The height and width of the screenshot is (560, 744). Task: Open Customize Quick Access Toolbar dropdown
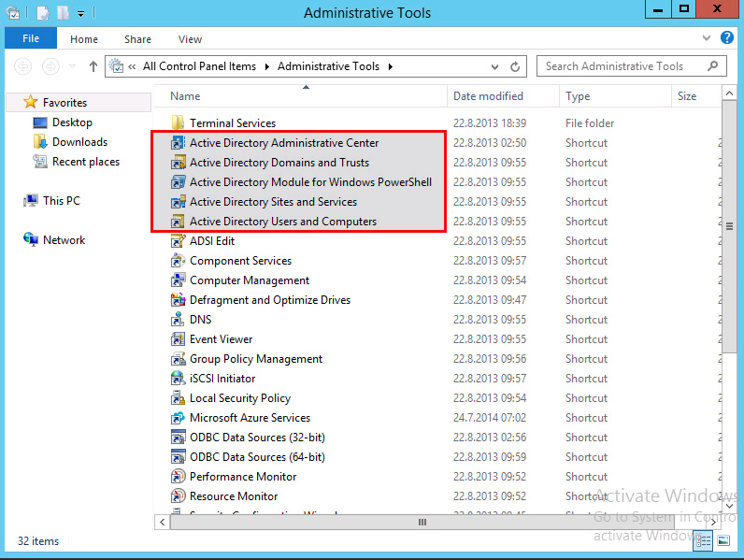(81, 14)
